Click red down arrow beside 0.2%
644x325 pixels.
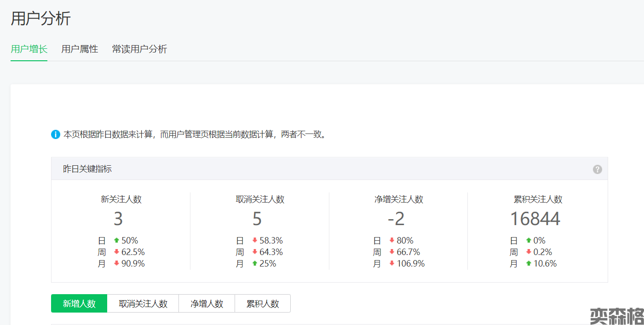point(529,252)
